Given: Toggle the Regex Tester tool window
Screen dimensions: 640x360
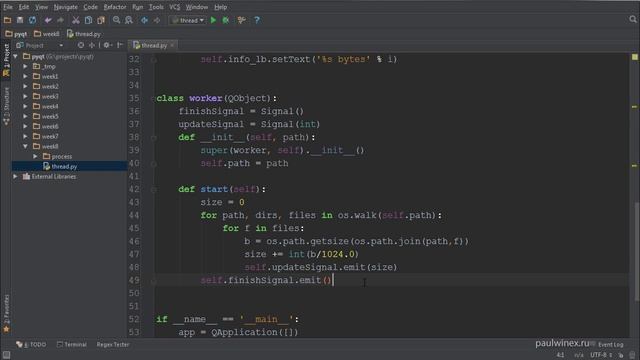Looking at the screenshot, I should [x=113, y=344].
